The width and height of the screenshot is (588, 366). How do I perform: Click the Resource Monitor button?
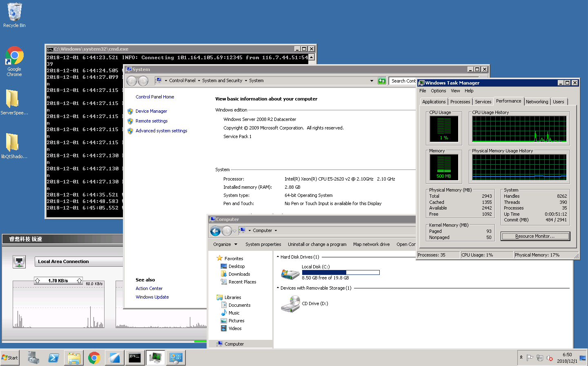click(x=535, y=236)
